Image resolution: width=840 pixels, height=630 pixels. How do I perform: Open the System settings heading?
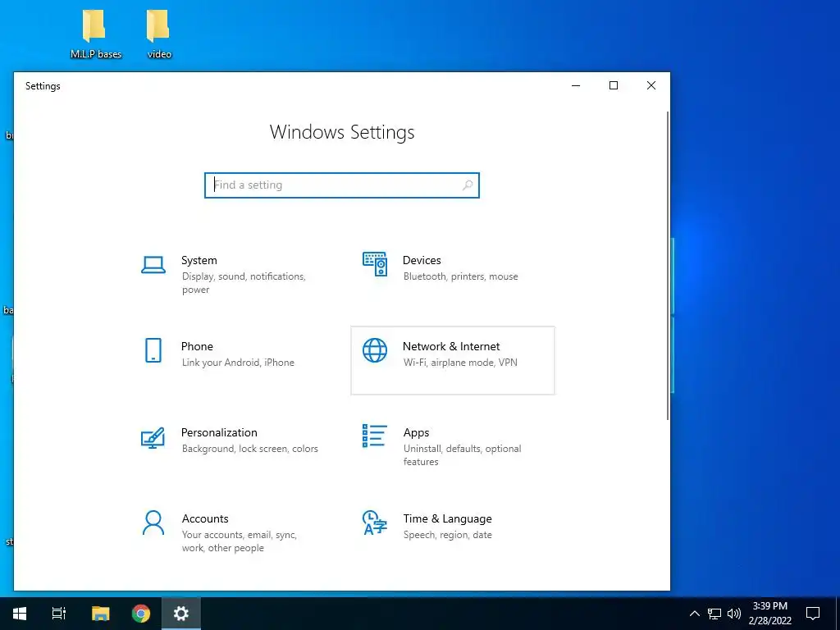(199, 260)
